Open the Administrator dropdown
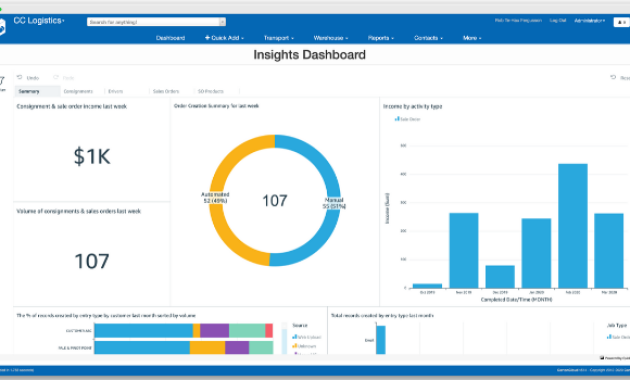 point(589,20)
